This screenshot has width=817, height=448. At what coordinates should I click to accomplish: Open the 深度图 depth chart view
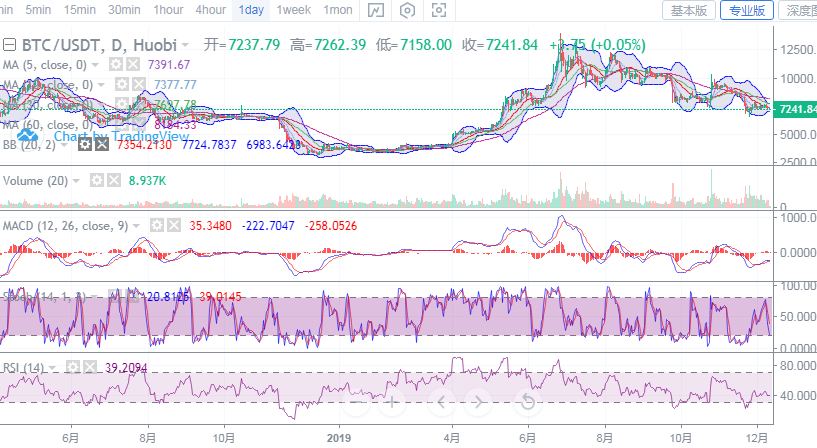(x=799, y=10)
